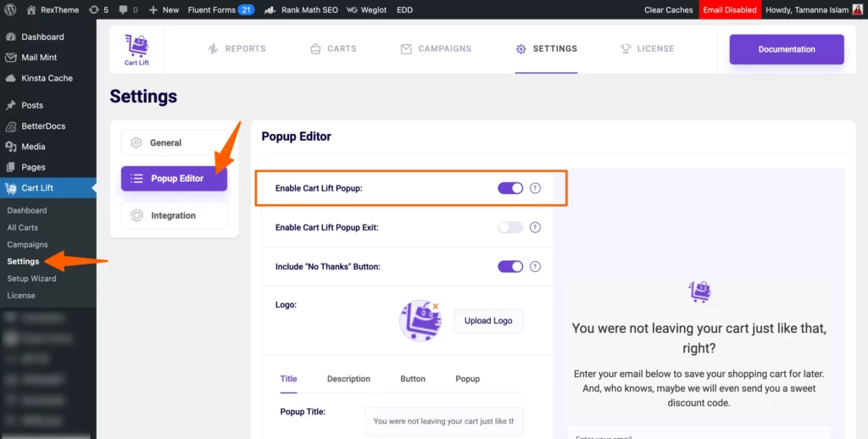
Task: Click help icon beside Enable Cart Lift Popup Exit
Action: pos(535,227)
